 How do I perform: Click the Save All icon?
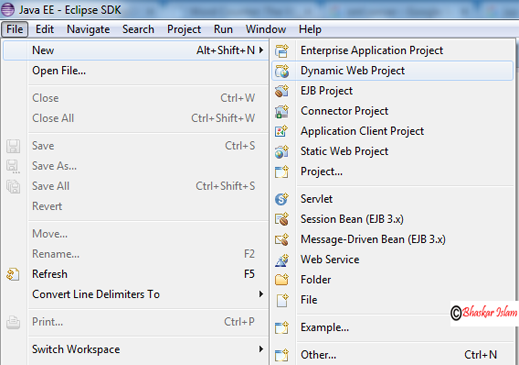pos(13,186)
